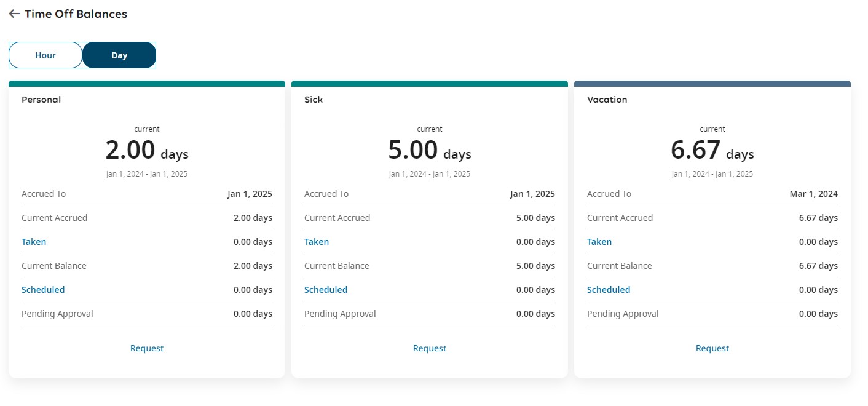The width and height of the screenshot is (868, 406).
Task: Select the Personal card title
Action: coord(41,100)
